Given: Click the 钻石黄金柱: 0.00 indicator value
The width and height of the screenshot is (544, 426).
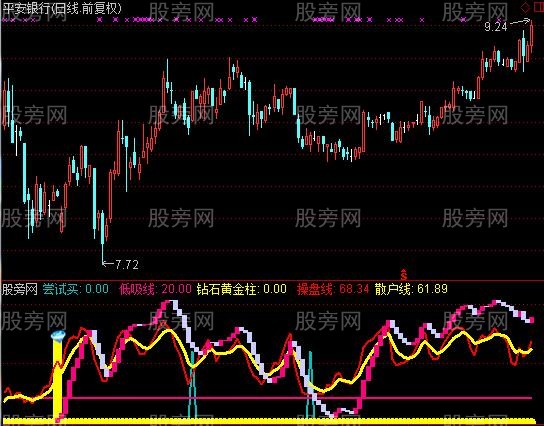Looking at the screenshot, I should 241,289.
